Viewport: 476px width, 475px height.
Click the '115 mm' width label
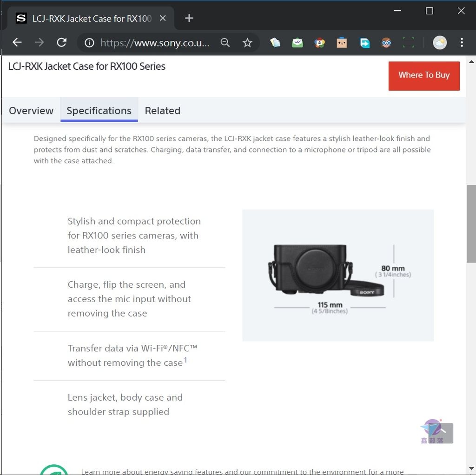[x=330, y=305]
